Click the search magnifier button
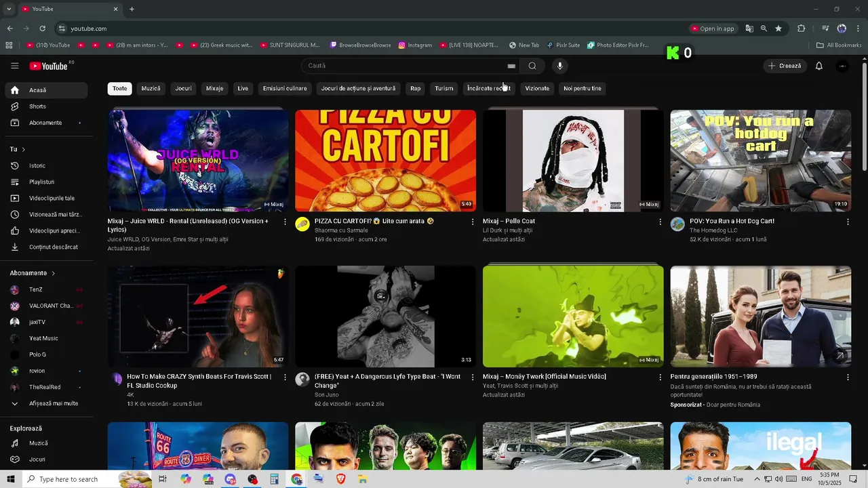Screen dimensions: 868x488 [532, 66]
